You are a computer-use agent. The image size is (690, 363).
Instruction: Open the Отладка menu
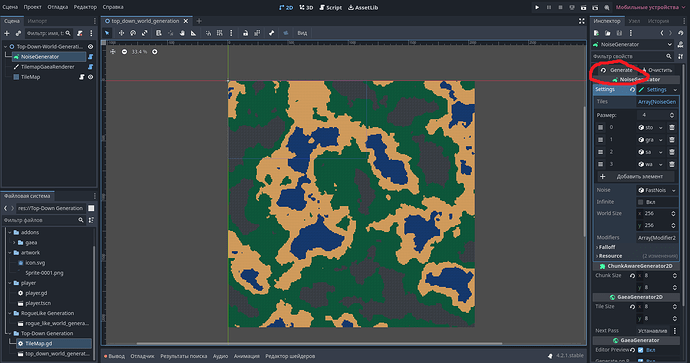tap(58, 7)
